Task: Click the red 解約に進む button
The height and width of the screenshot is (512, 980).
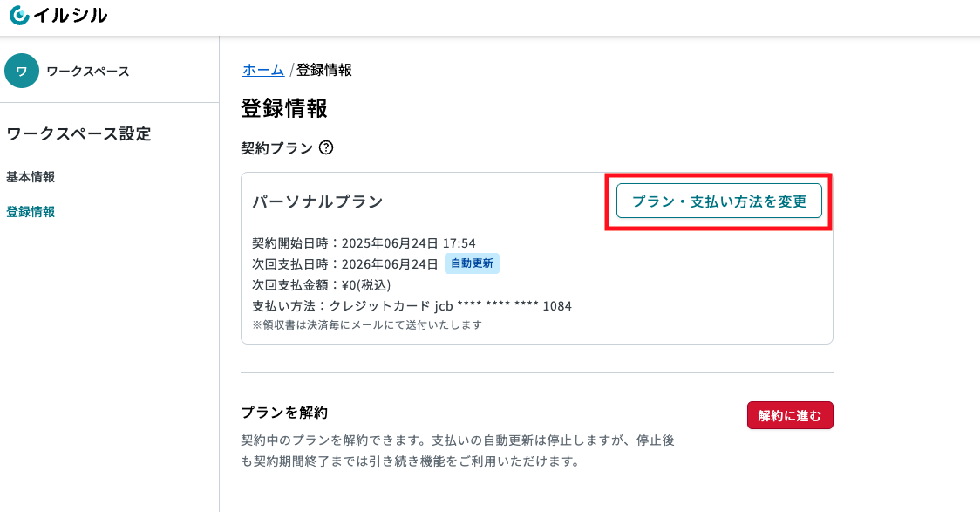Action: 790,416
